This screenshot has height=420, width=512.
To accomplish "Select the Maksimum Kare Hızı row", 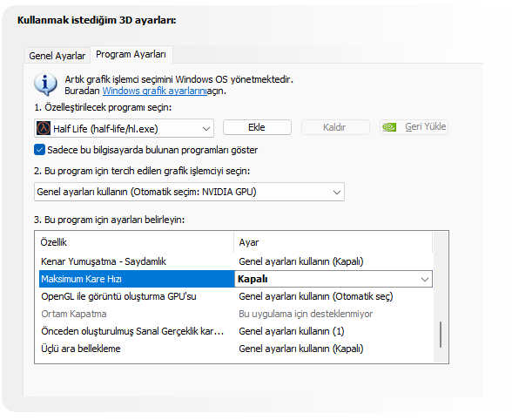I will coord(137,279).
